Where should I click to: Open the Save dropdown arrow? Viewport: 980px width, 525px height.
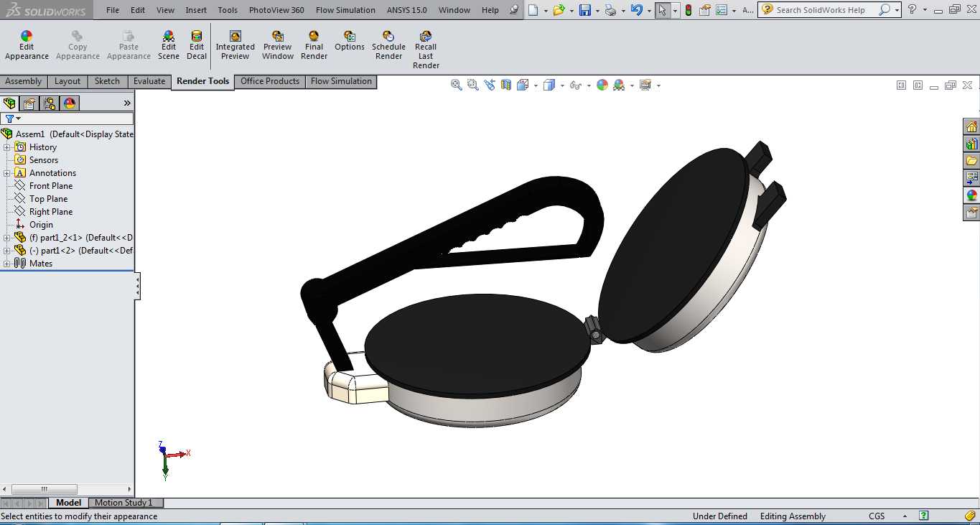(x=596, y=11)
